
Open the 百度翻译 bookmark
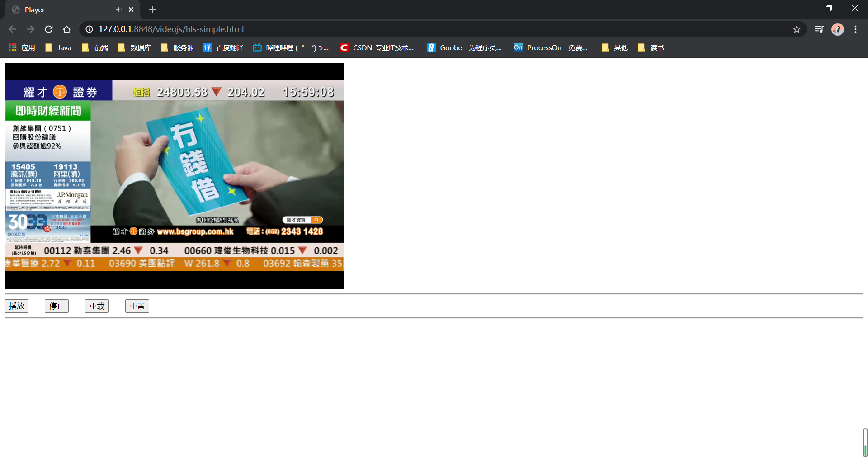point(223,47)
